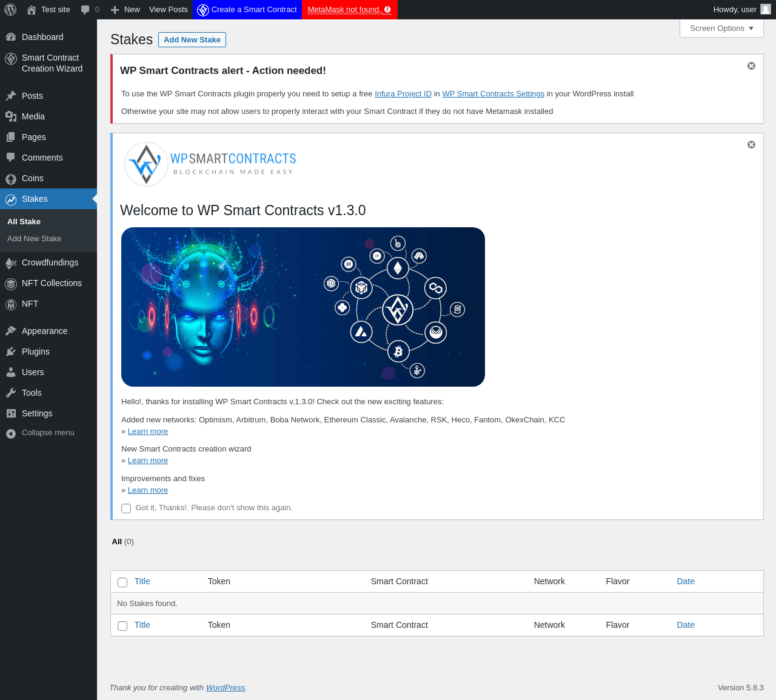Click the Pages icon in sidebar

point(11,137)
